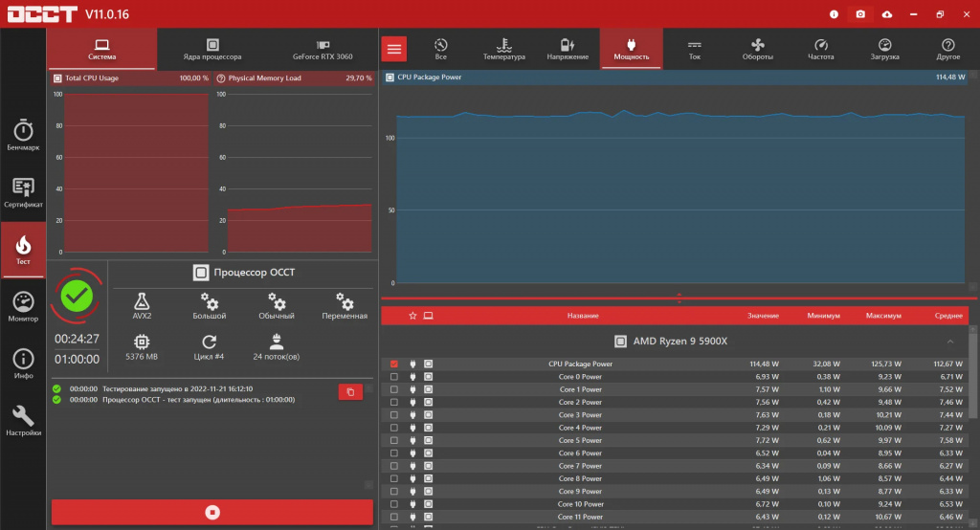Click the info icon in title bar
The height and width of the screenshot is (530, 980).
point(834,13)
